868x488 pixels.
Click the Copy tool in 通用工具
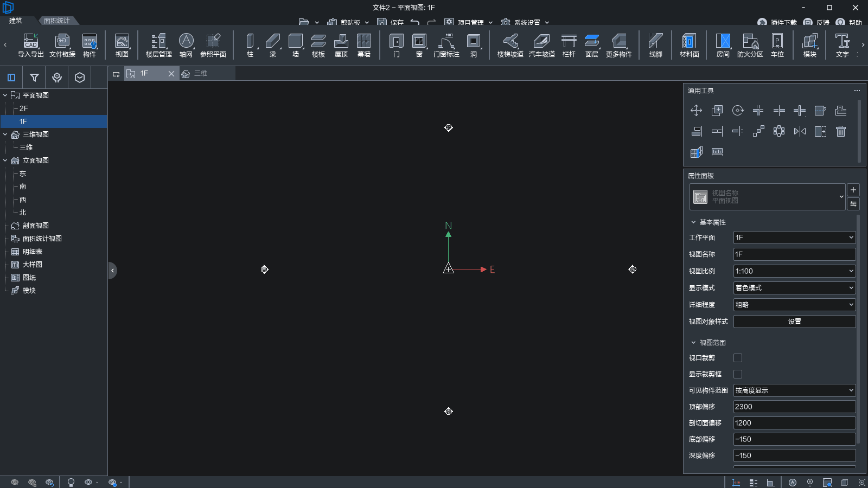717,111
